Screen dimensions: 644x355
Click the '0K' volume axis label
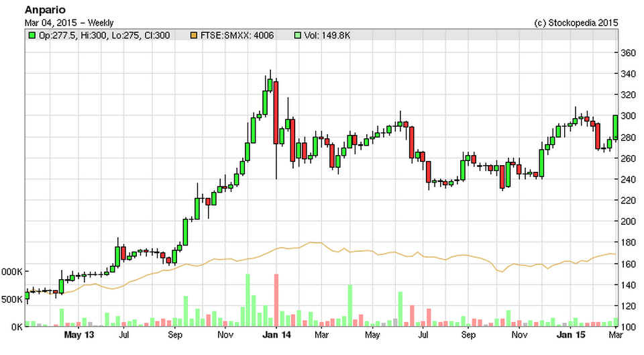click(17, 327)
